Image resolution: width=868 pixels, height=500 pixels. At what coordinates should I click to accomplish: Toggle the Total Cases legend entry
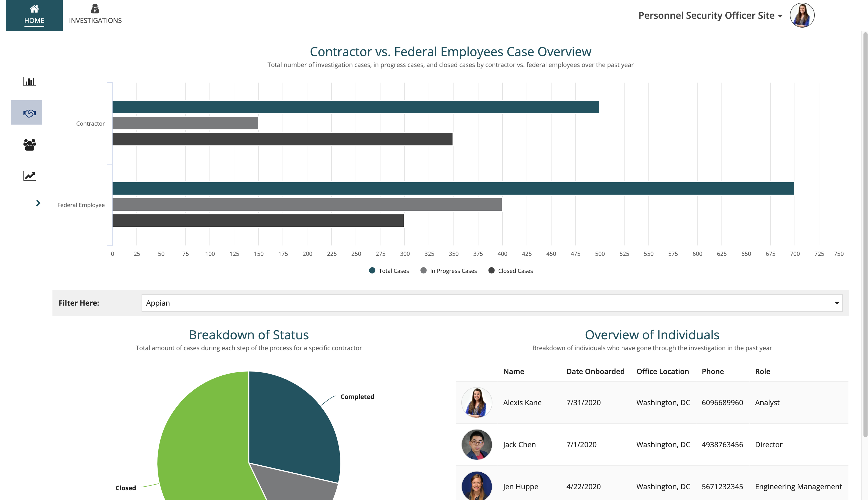[x=389, y=271]
